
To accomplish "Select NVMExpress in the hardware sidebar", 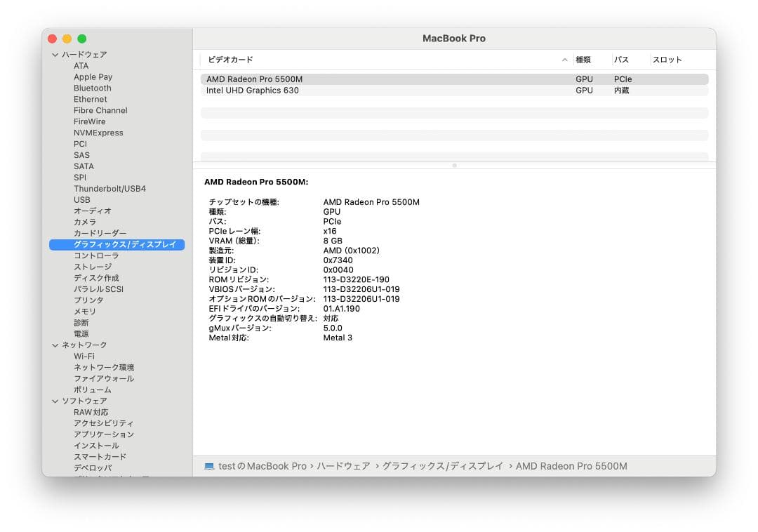I will 98,133.
